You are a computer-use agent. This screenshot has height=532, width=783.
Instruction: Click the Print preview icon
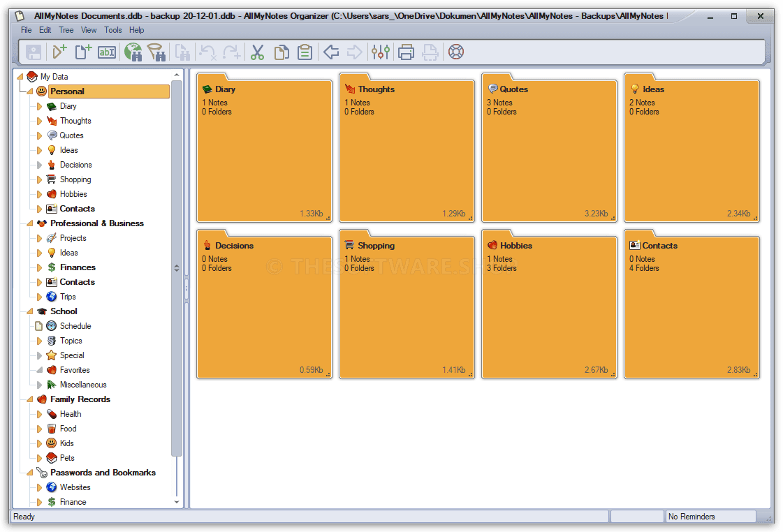coord(430,52)
